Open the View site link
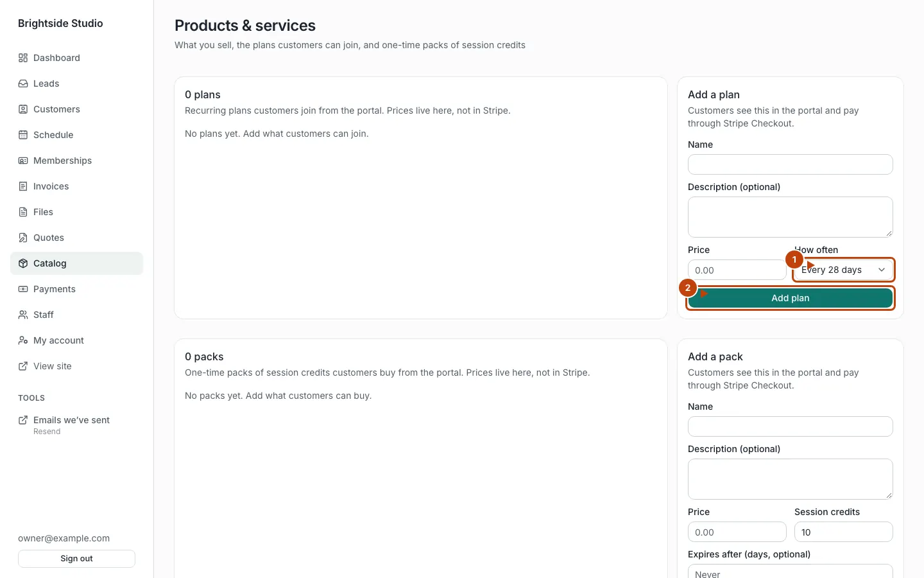 [x=76, y=366]
